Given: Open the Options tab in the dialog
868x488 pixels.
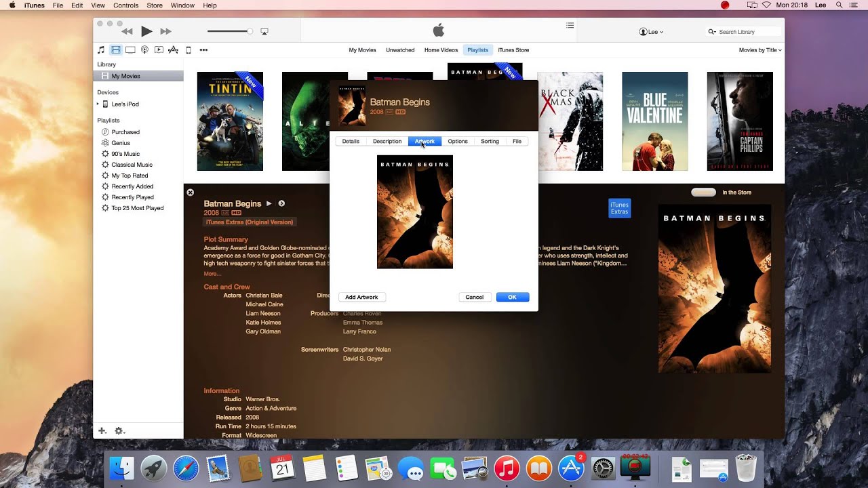Looking at the screenshot, I should click(458, 141).
